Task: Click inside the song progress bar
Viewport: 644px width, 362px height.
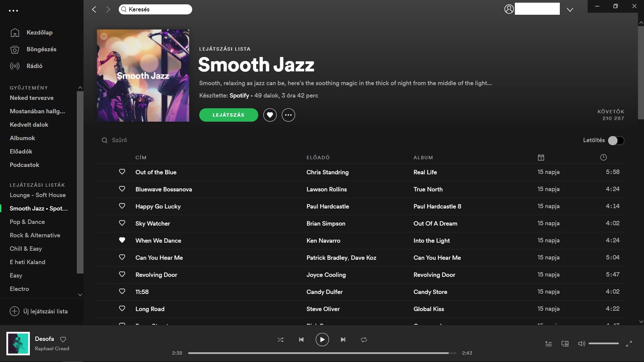Action: [322, 353]
